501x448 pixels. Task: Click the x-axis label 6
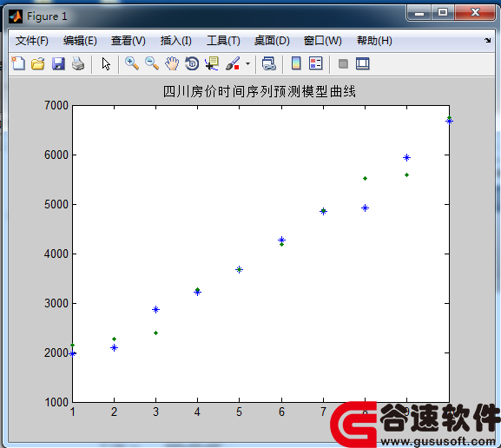[281, 412]
